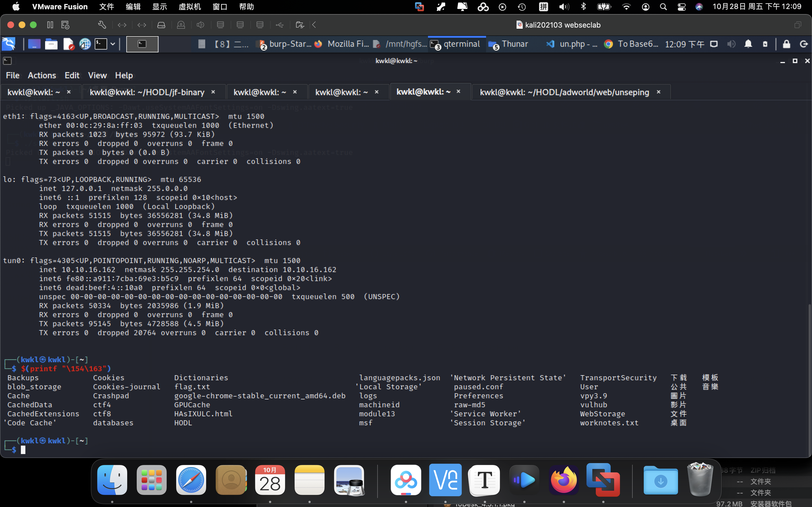Launch file manager from Kali panel
This screenshot has height=507, width=812.
pos(51,44)
